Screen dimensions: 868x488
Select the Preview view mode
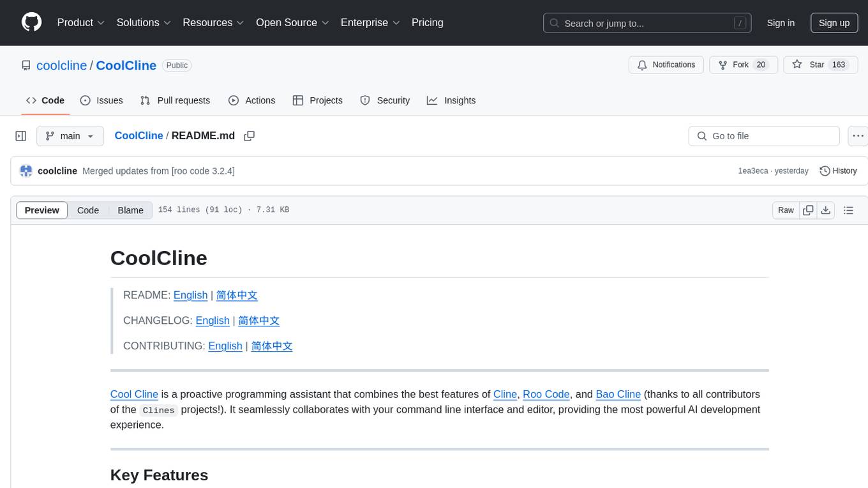(x=42, y=210)
